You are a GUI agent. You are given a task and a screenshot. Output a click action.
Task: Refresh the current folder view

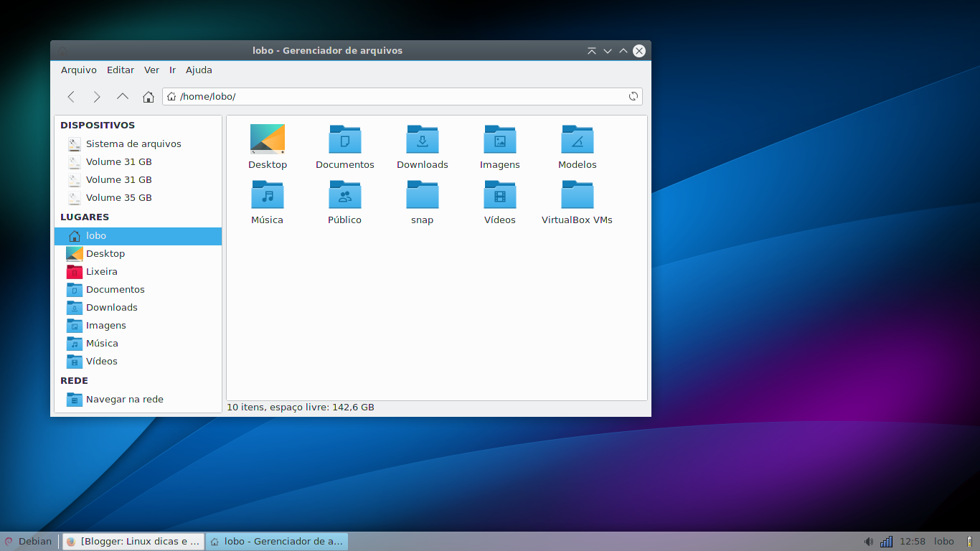[x=632, y=96]
